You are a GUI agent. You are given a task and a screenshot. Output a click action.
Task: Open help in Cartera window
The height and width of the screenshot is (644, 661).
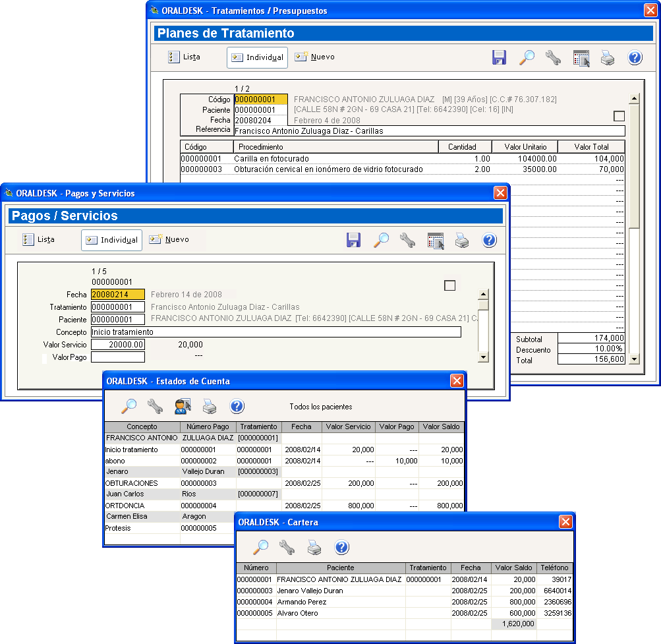tap(341, 547)
